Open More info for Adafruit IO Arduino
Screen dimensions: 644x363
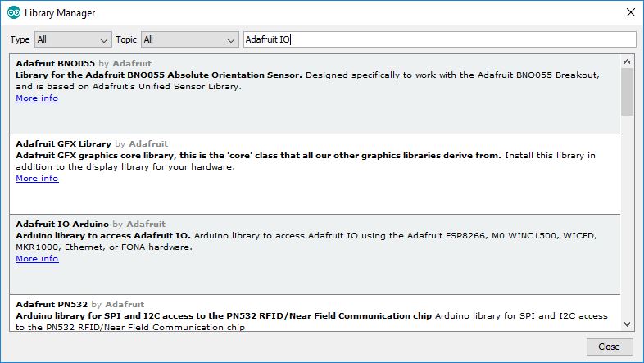click(x=37, y=259)
